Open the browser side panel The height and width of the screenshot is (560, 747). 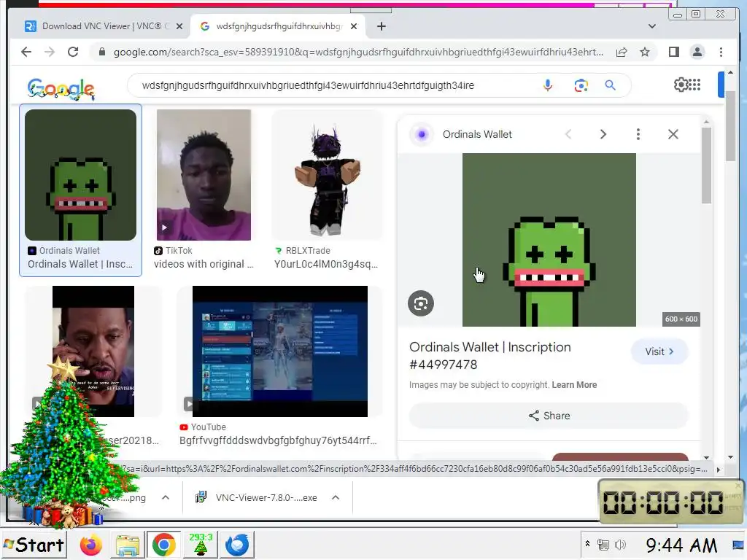pyautogui.click(x=673, y=52)
